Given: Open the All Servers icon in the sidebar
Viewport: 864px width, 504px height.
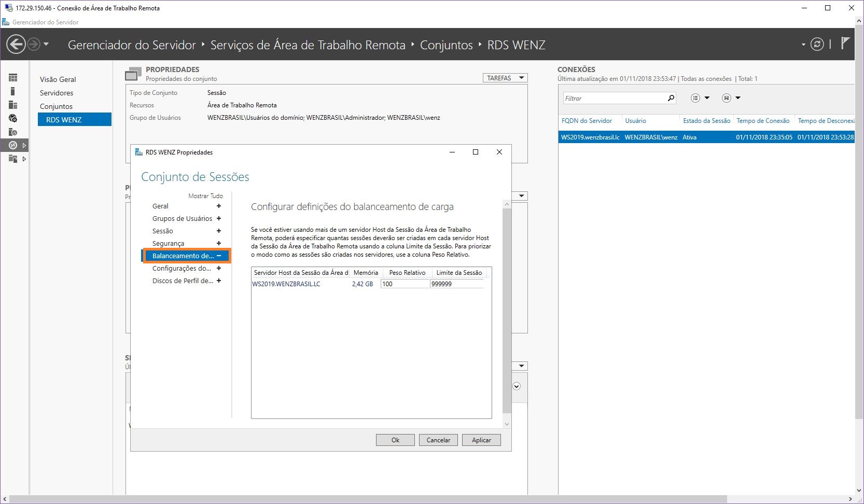Looking at the screenshot, I should pyautogui.click(x=13, y=105).
